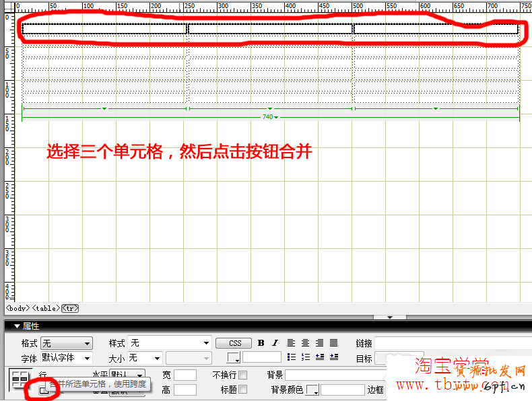532x401 pixels.
Task: Enable the 不换行 (no wrap) checkbox
Action: click(x=243, y=375)
